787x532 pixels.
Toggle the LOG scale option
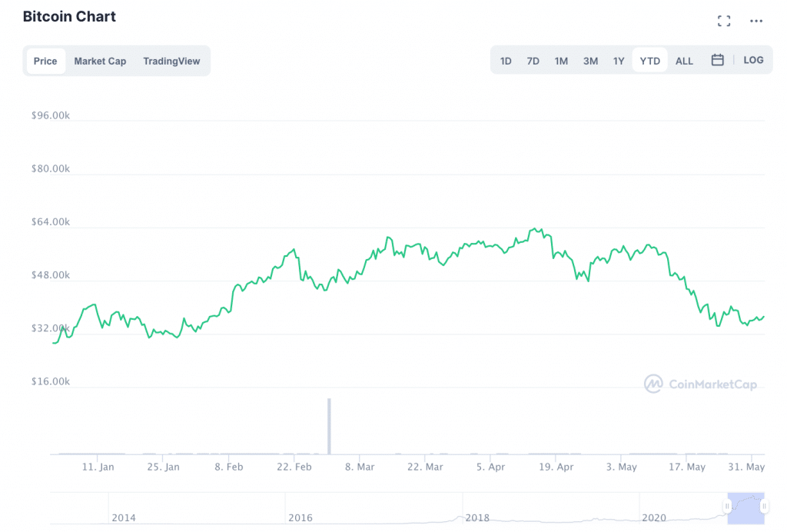pyautogui.click(x=753, y=60)
